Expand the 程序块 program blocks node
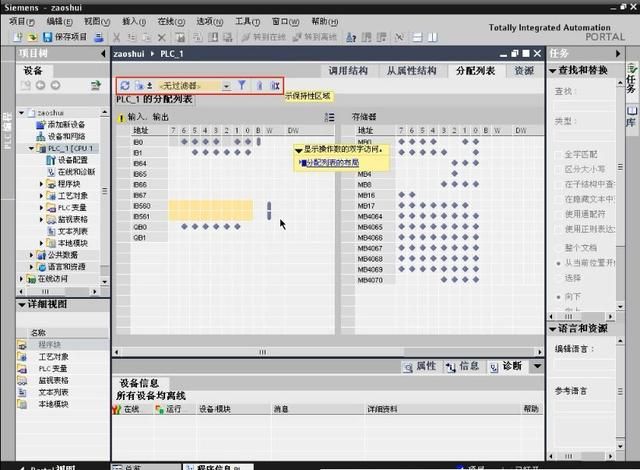The width and height of the screenshot is (640, 470). tap(41, 184)
